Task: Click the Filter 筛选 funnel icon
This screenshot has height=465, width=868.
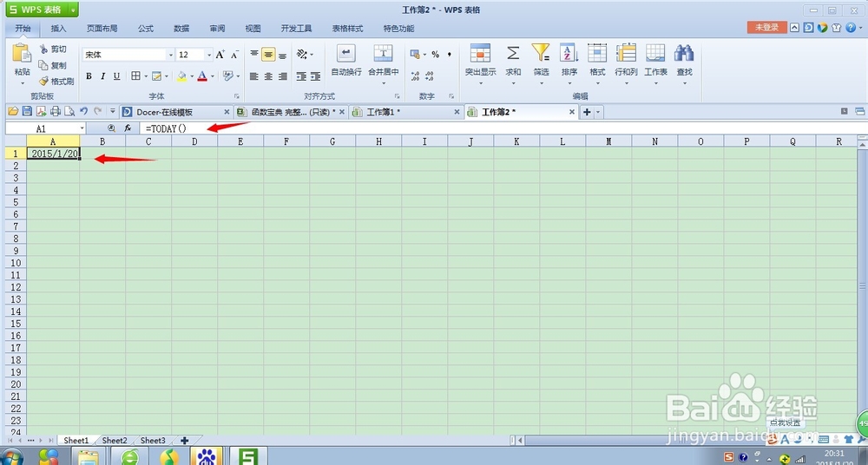Action: 541,54
